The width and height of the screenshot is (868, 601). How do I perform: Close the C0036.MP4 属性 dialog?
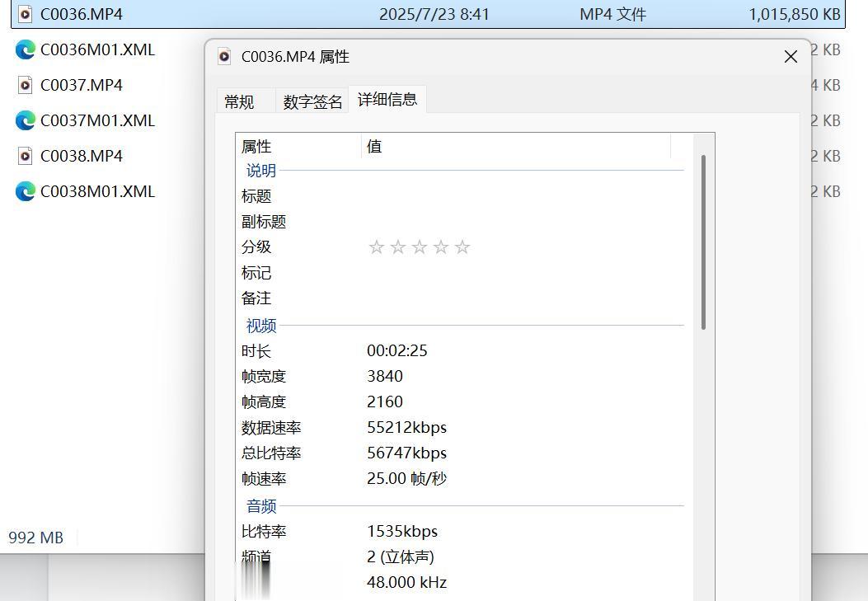[791, 56]
